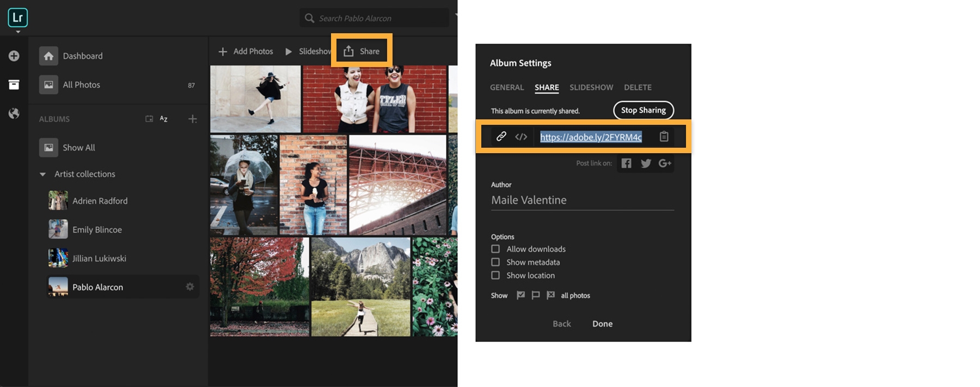Copy the share link with the clipboard icon
The height and width of the screenshot is (387, 980).
tap(664, 137)
